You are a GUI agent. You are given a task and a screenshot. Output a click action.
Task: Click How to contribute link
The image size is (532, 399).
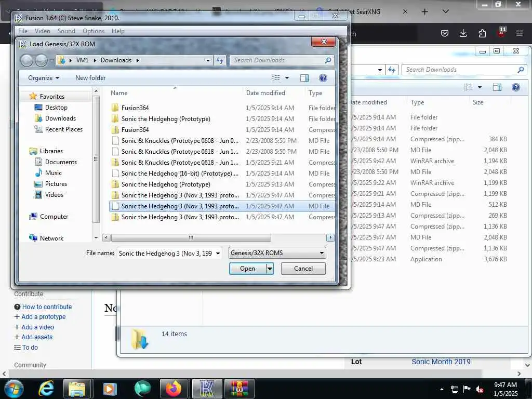(47, 307)
